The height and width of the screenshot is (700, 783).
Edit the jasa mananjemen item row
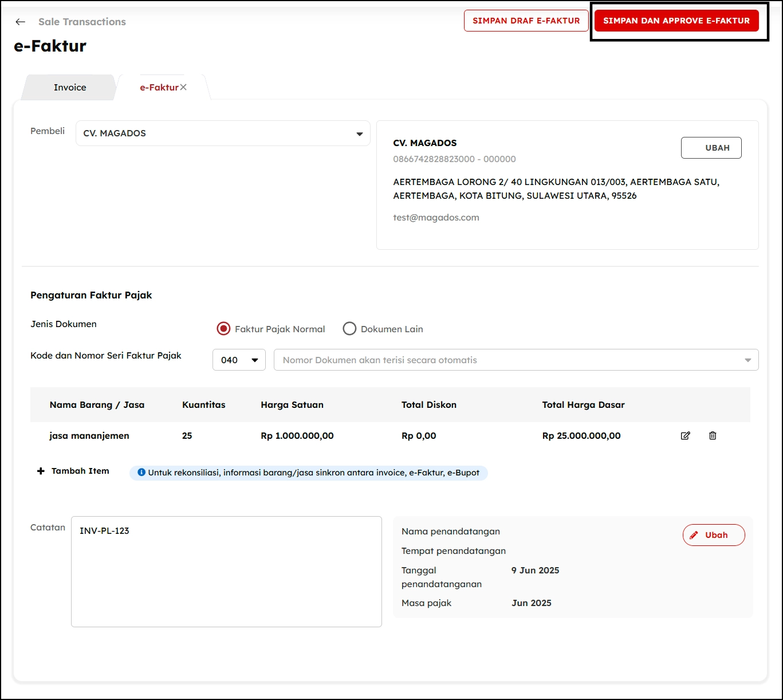[x=685, y=435]
